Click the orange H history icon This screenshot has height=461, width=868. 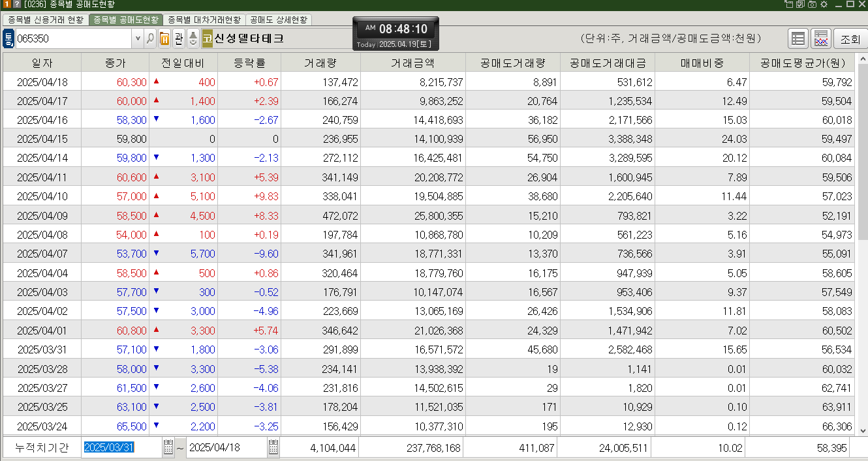pos(164,38)
